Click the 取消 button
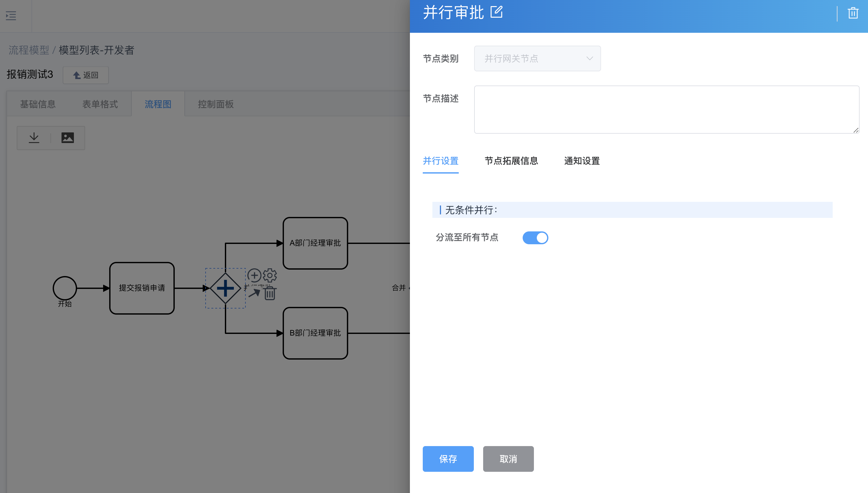The width and height of the screenshot is (868, 493). tap(508, 459)
